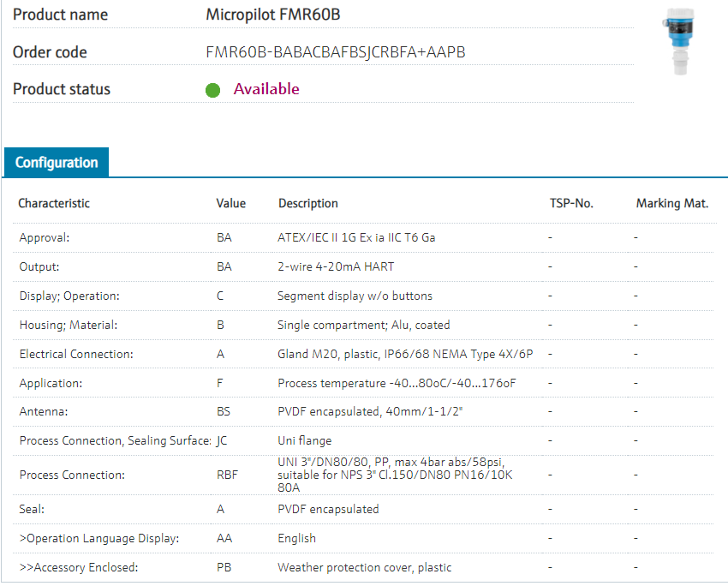The height and width of the screenshot is (586, 728).
Task: Click the Order code label
Action: [x=50, y=52]
